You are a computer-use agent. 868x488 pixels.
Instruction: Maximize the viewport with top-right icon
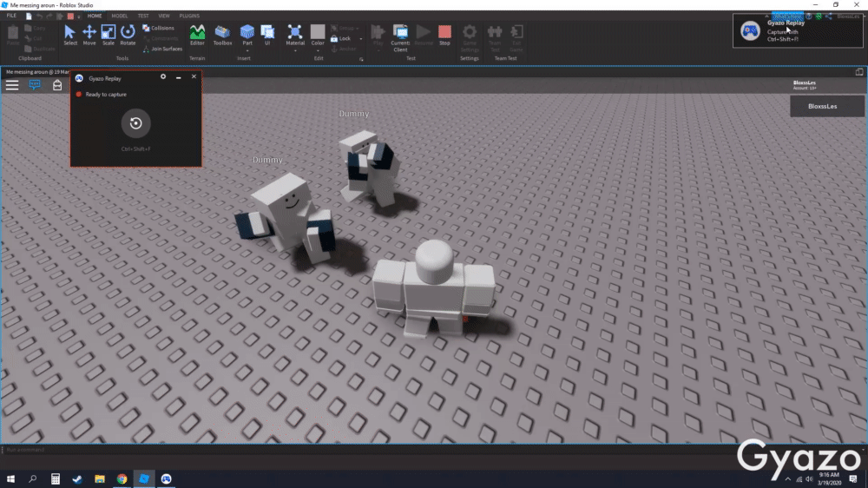click(x=859, y=72)
